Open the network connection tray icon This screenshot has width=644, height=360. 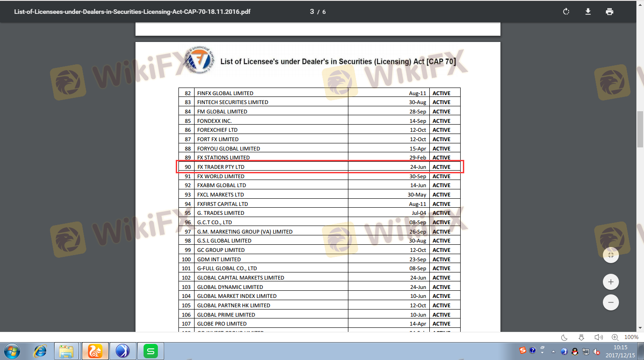[586, 352]
